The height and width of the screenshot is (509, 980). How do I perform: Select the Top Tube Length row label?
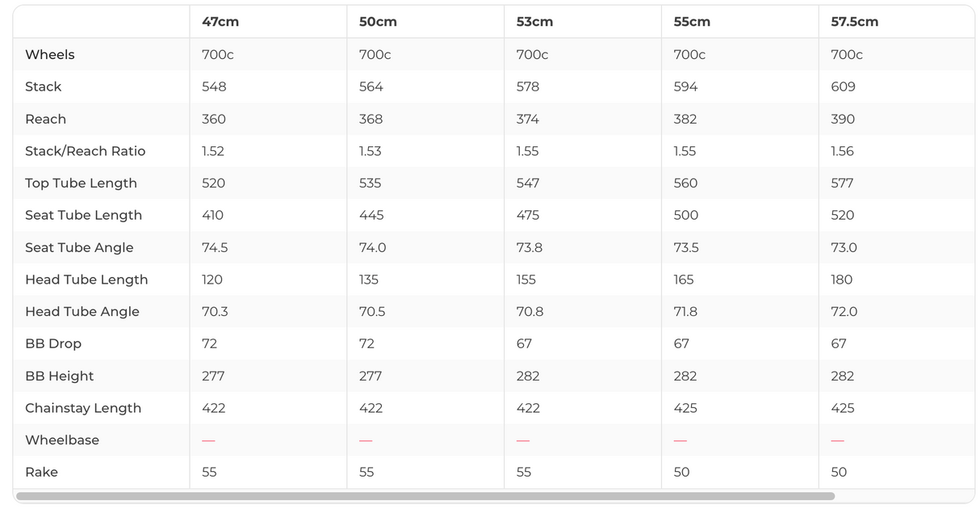(x=81, y=183)
